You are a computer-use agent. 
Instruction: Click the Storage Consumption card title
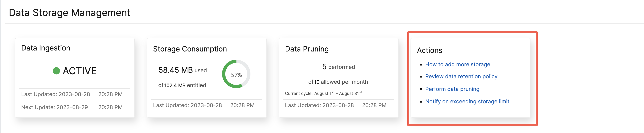tap(190, 49)
